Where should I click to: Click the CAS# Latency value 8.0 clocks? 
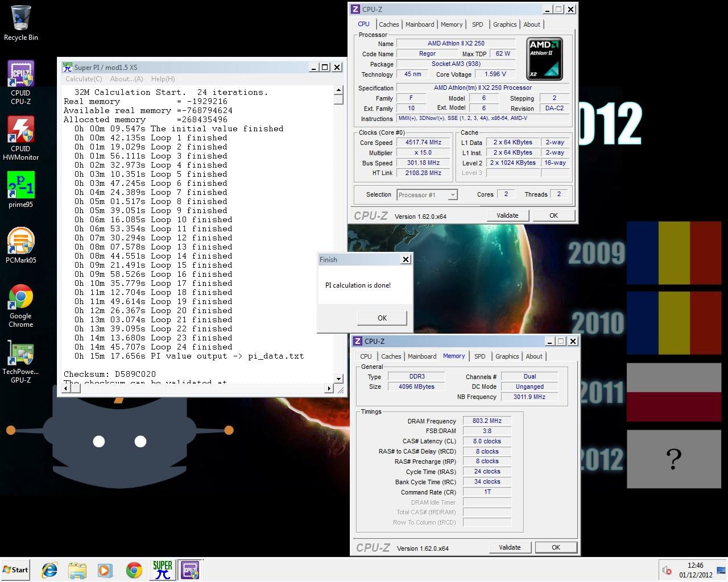tap(487, 441)
